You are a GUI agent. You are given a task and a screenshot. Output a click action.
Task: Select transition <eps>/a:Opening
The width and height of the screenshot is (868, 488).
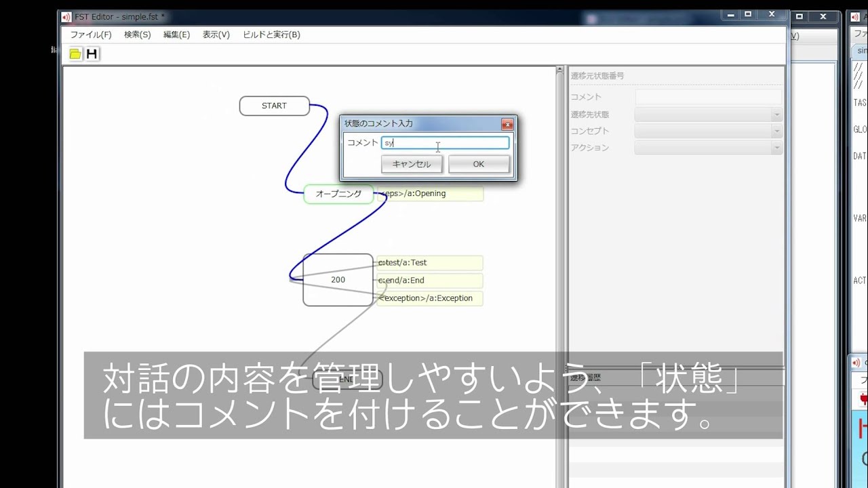[x=430, y=194]
